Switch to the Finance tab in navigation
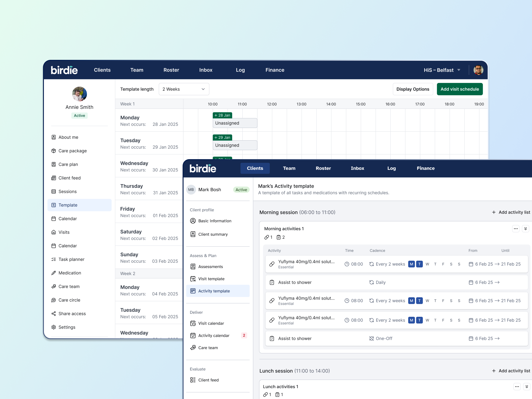This screenshot has height=399, width=532. click(x=425, y=168)
